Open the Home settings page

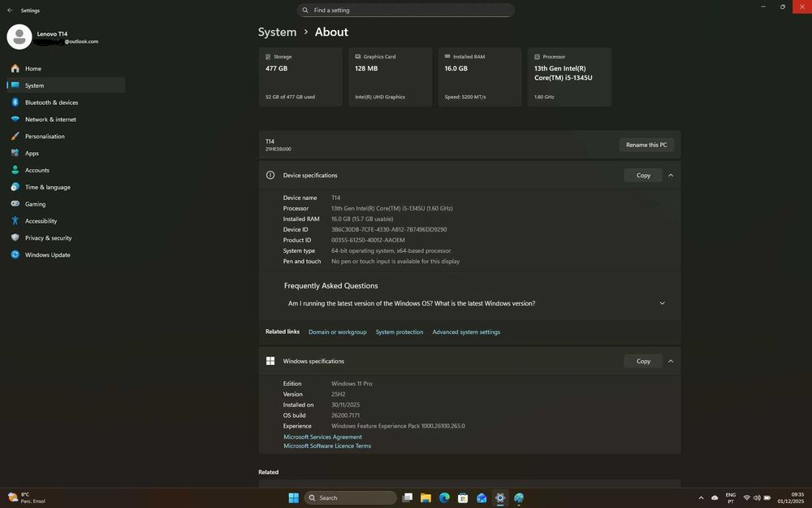coord(66,68)
